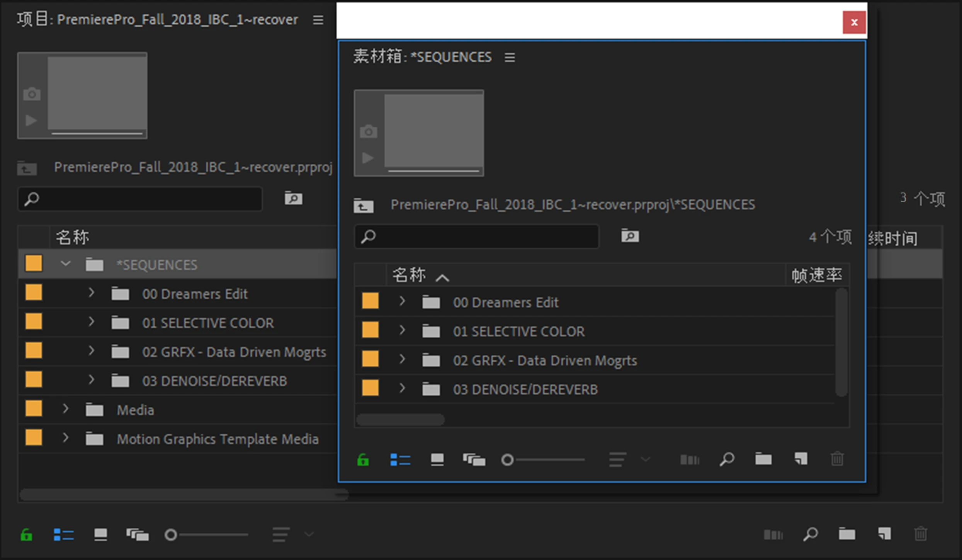This screenshot has width=962, height=560.
Task: Expand the 00 Dreamers Edit bin
Action: tap(403, 302)
